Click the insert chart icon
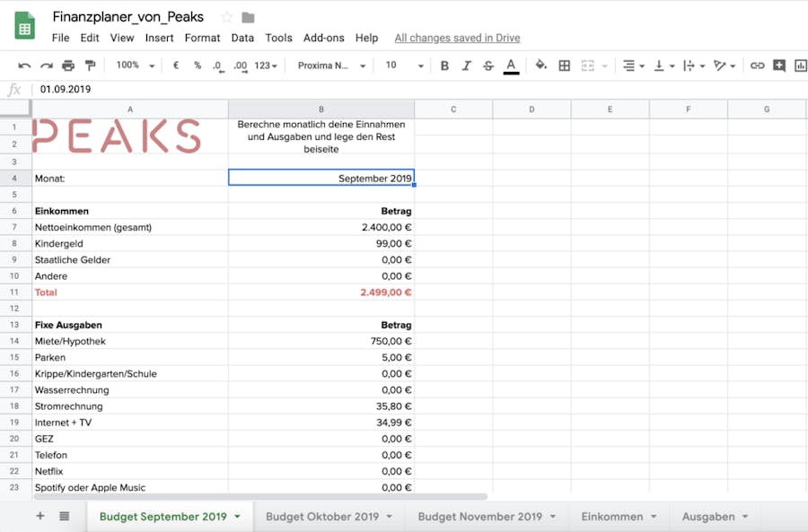This screenshot has width=808, height=532. [800, 65]
